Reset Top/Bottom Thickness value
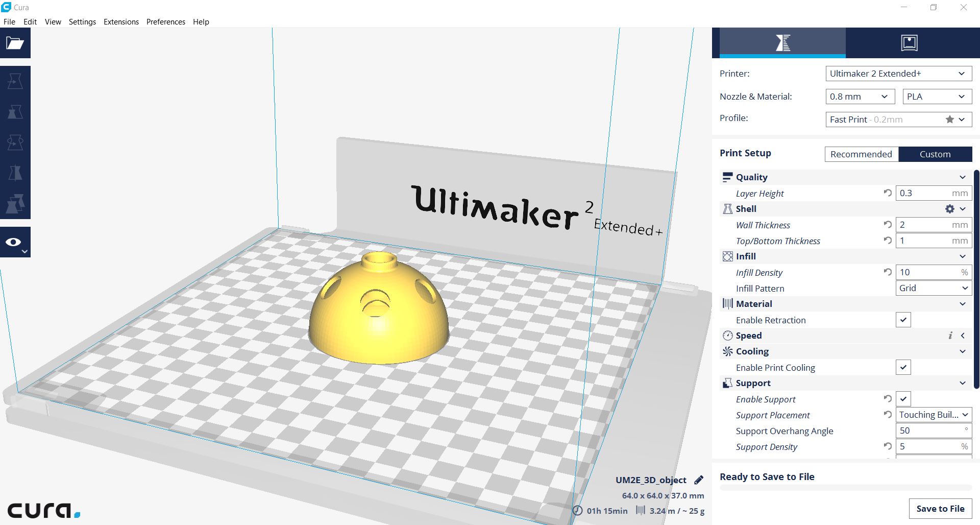 888,241
